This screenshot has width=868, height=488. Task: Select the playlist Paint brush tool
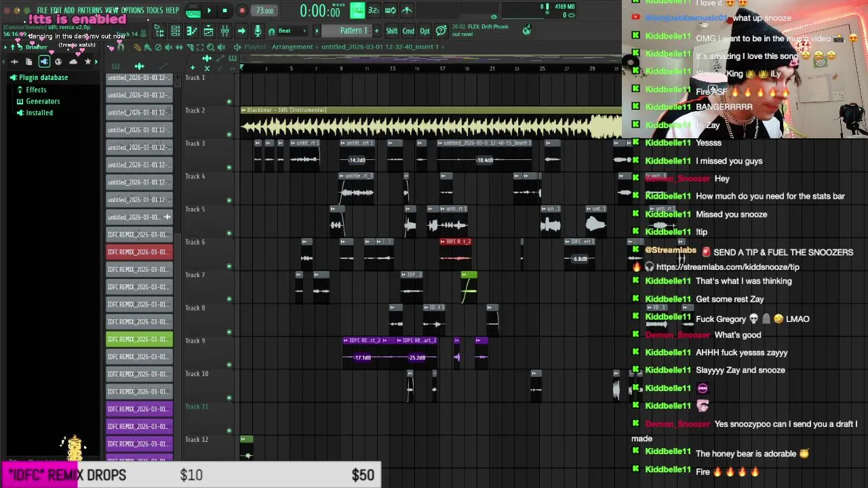(x=148, y=47)
